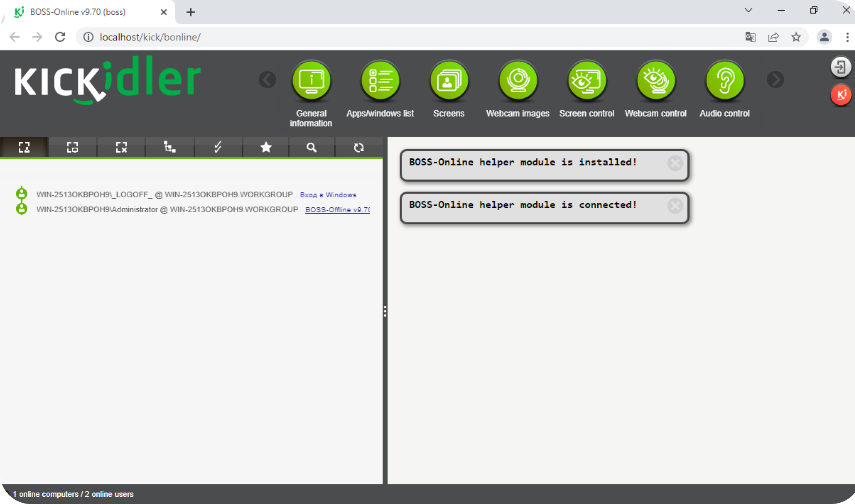Image resolution: width=855 pixels, height=504 pixels.
Task: Click the search magnifier toolbar icon
Action: point(312,147)
